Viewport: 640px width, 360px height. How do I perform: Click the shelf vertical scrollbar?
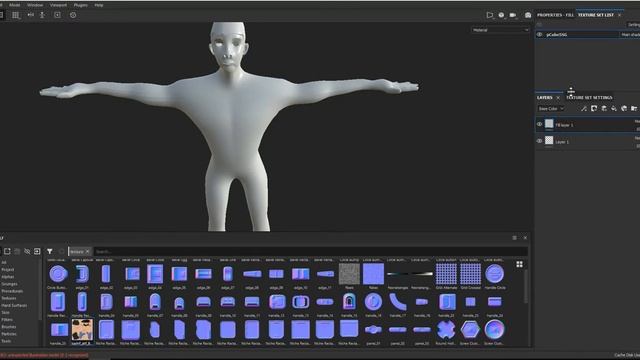tap(526, 286)
